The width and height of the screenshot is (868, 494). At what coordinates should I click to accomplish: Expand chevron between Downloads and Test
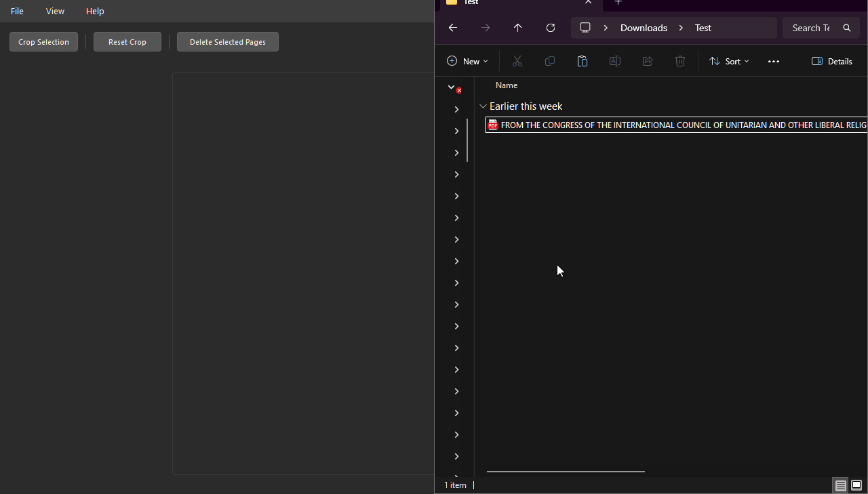(681, 28)
